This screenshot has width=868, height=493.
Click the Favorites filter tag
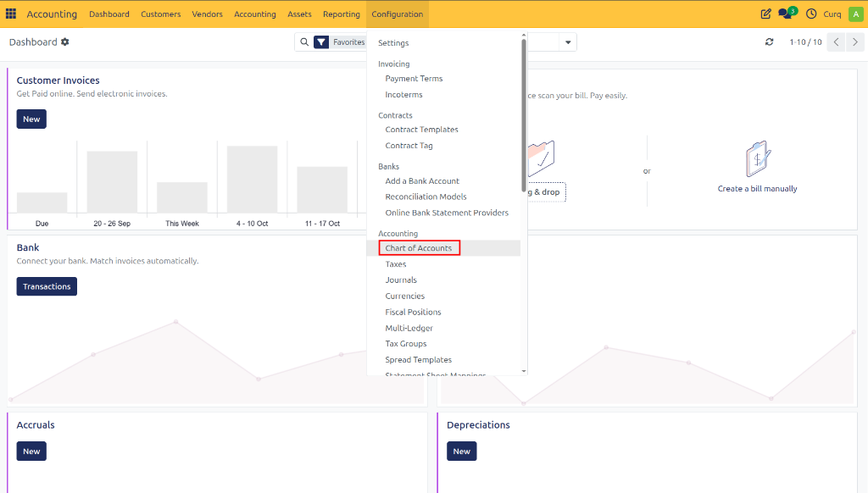[x=348, y=42]
